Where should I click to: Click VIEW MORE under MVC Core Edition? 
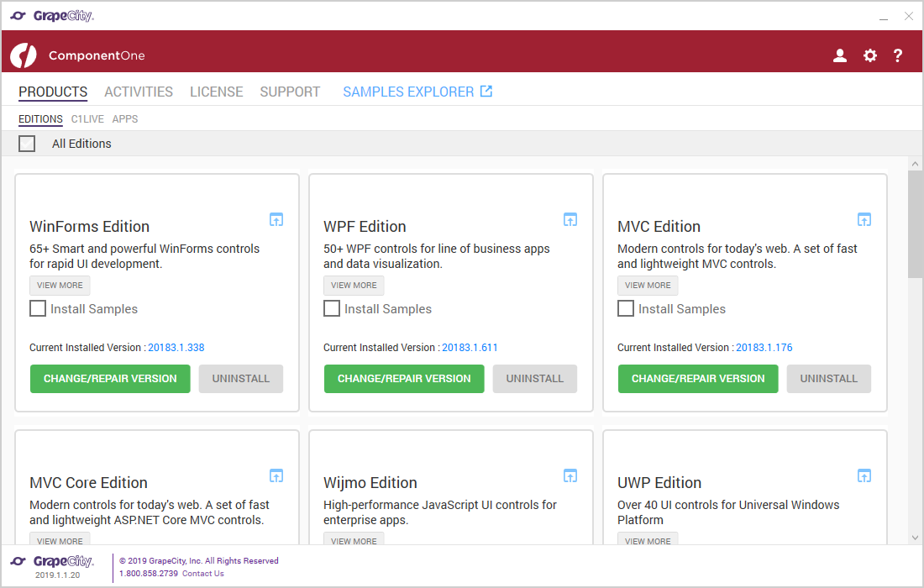(60, 538)
